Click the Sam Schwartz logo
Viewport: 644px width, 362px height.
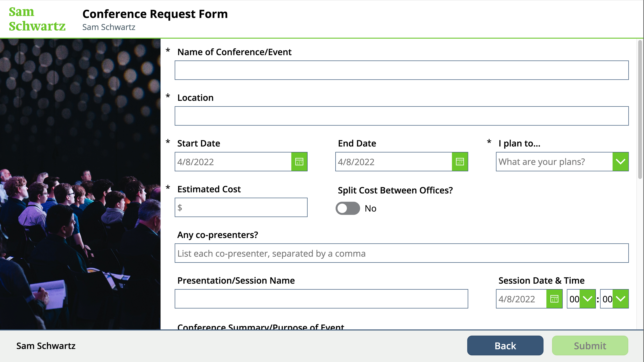[37, 19]
